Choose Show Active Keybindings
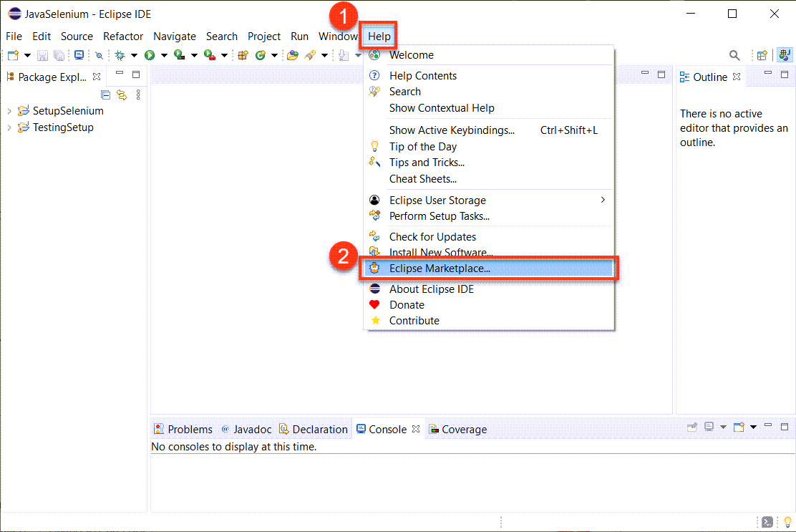This screenshot has width=796, height=532. click(x=490, y=130)
